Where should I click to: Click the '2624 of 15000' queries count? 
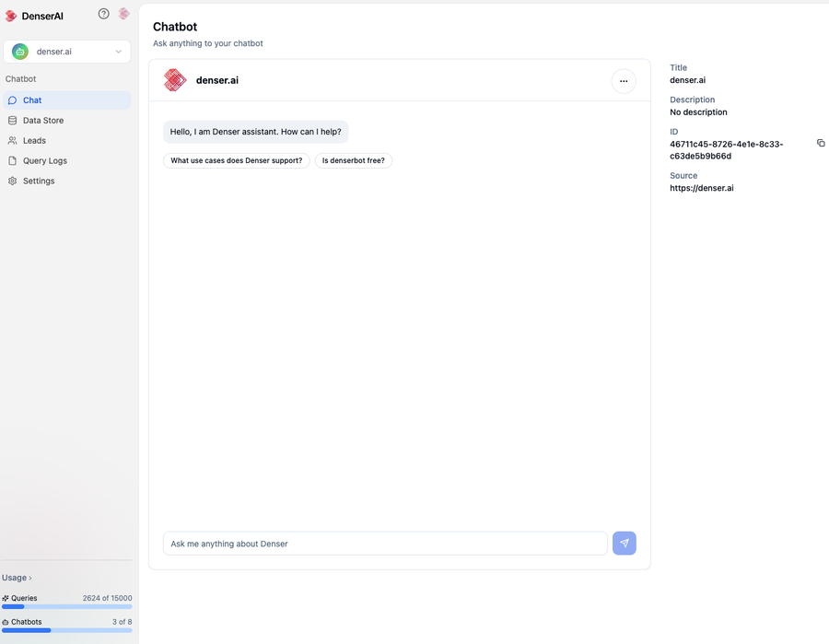tap(108, 598)
